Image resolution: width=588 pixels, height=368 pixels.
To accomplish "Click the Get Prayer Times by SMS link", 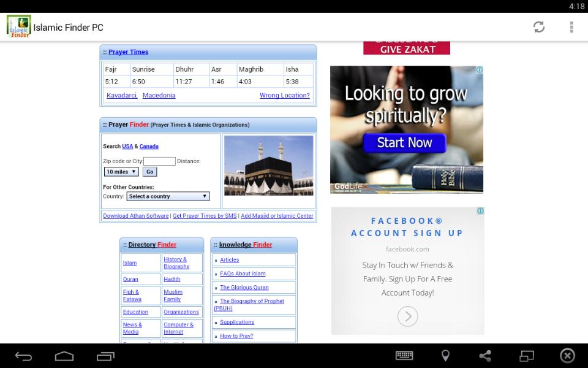I will (205, 216).
